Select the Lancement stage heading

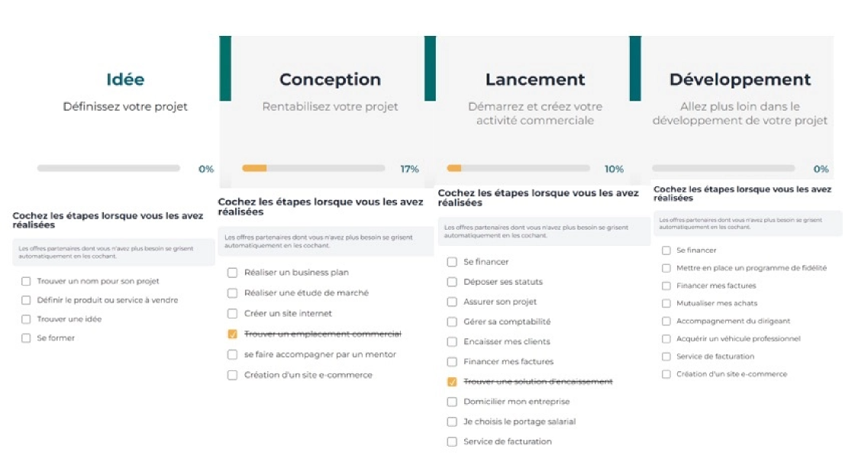(x=535, y=79)
